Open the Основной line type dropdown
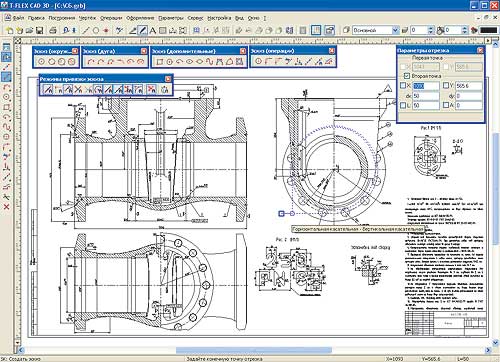The height and width of the screenshot is (362, 500). pyautogui.click(x=395, y=30)
